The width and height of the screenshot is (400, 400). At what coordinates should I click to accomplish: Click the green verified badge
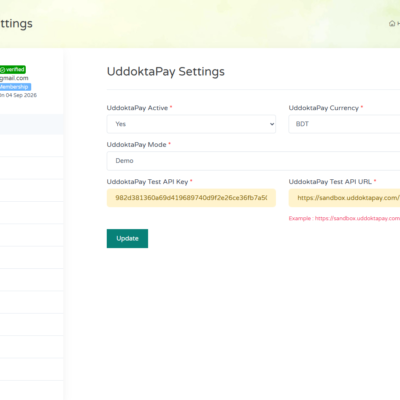point(13,69)
